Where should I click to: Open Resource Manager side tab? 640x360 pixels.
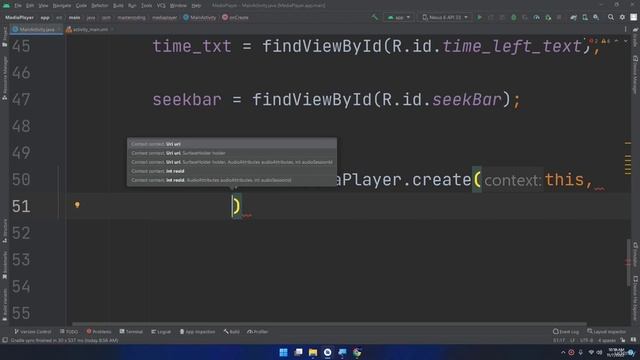tap(4, 78)
